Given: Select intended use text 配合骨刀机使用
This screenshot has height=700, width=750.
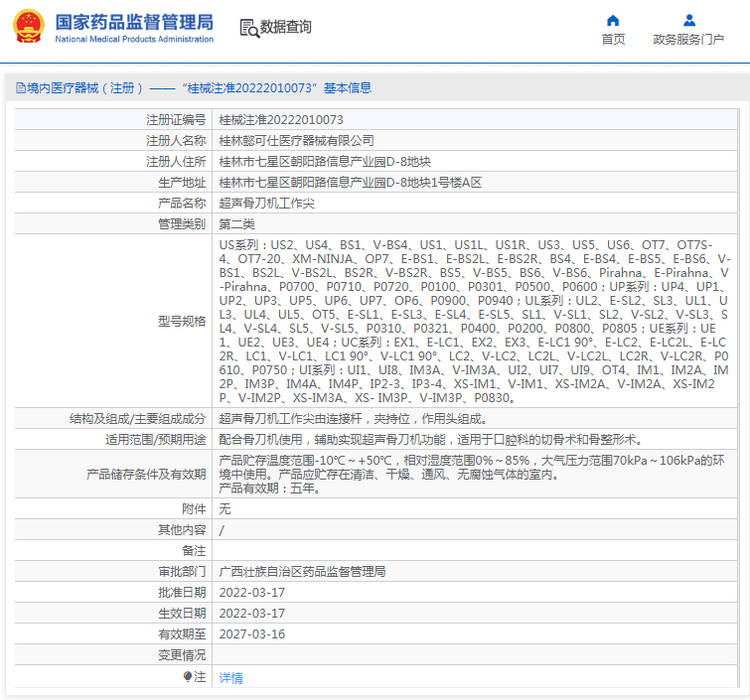Looking at the screenshot, I should click(430, 440).
